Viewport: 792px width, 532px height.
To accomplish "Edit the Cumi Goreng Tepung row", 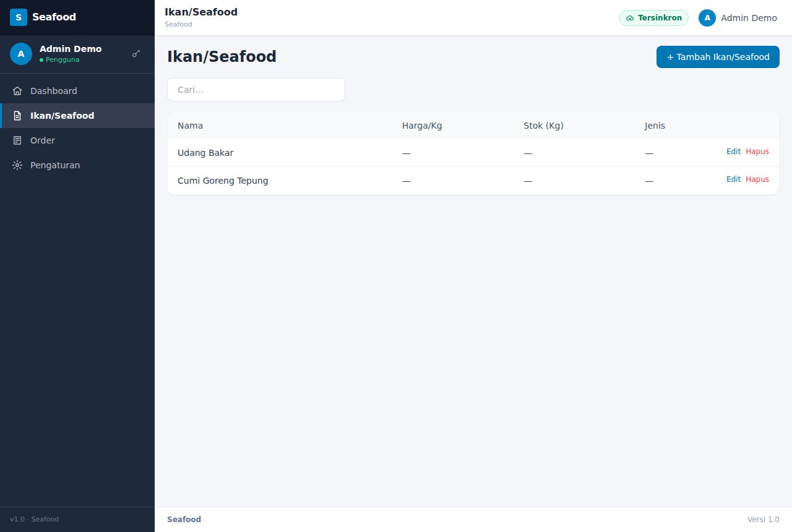I will [x=733, y=179].
